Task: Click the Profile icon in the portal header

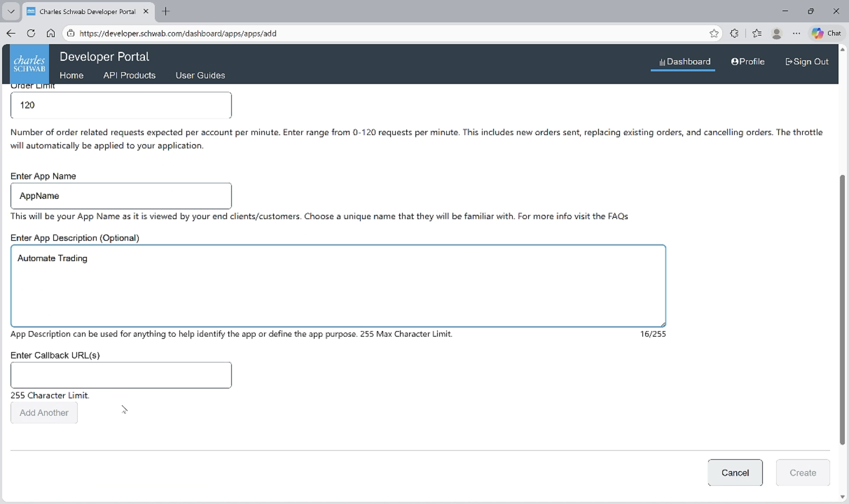Action: (x=736, y=61)
